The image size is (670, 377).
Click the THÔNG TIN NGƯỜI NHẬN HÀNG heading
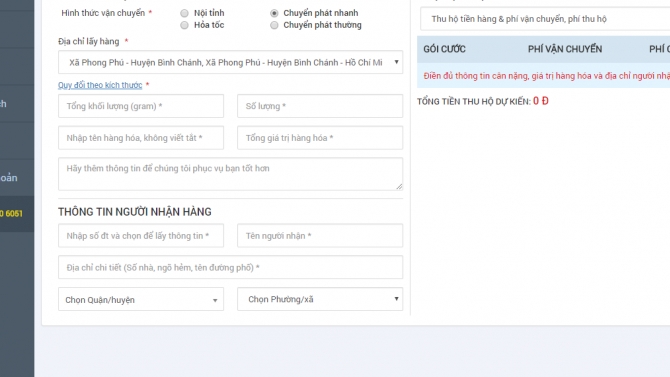tap(135, 212)
